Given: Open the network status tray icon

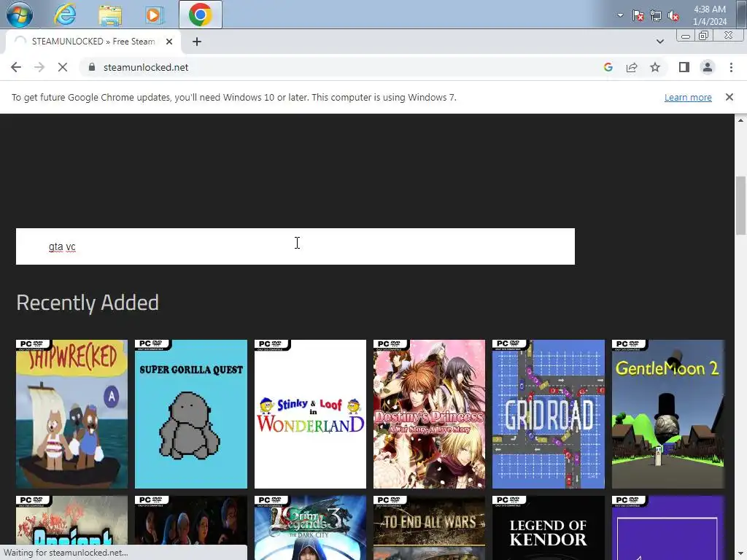Looking at the screenshot, I should pyautogui.click(x=656, y=16).
